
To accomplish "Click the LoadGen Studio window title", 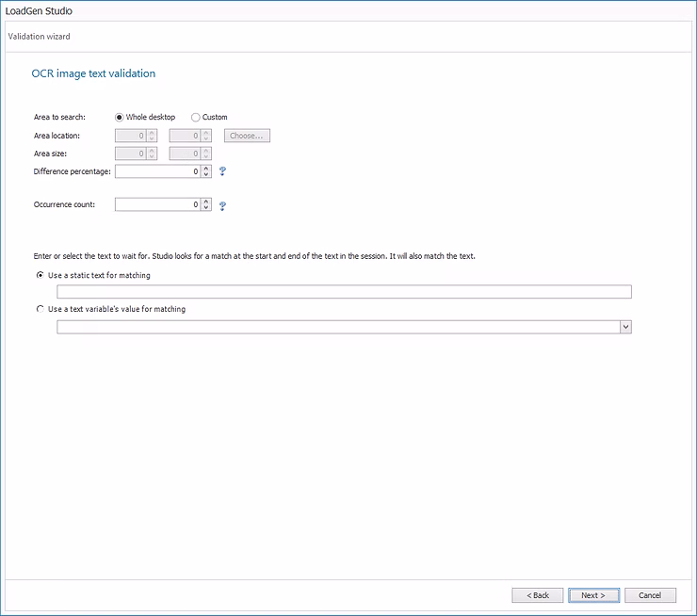I will (39, 10).
